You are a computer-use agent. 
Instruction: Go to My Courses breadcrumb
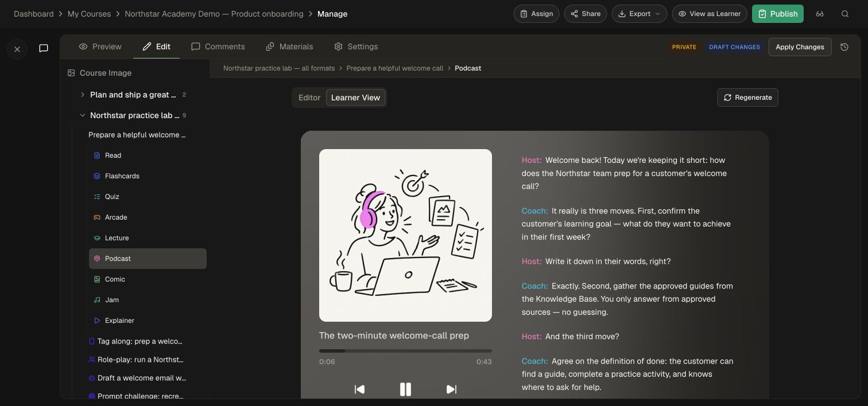pos(89,14)
